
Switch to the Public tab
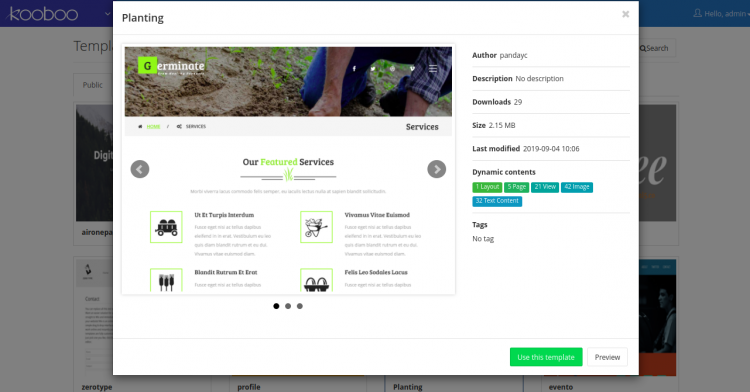(92, 85)
